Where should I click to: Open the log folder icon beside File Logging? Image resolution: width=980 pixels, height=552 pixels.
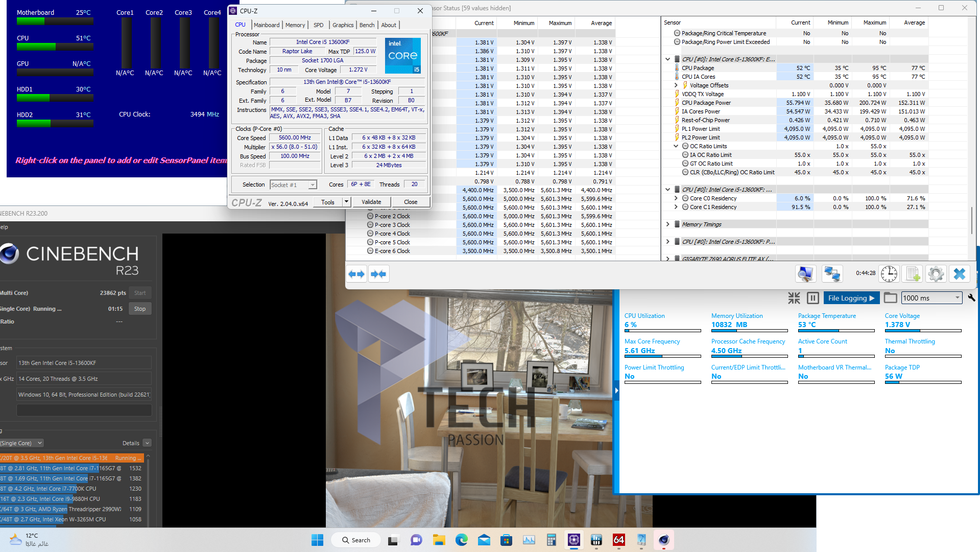click(890, 298)
